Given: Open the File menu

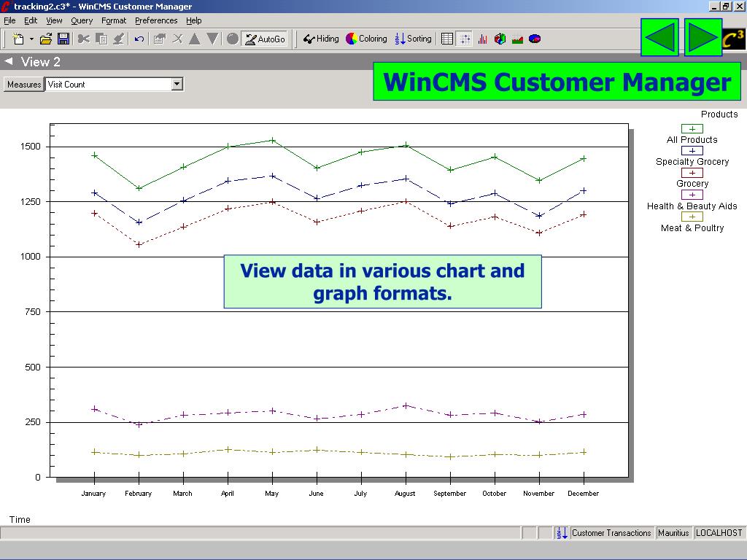Looking at the screenshot, I should coord(9,20).
